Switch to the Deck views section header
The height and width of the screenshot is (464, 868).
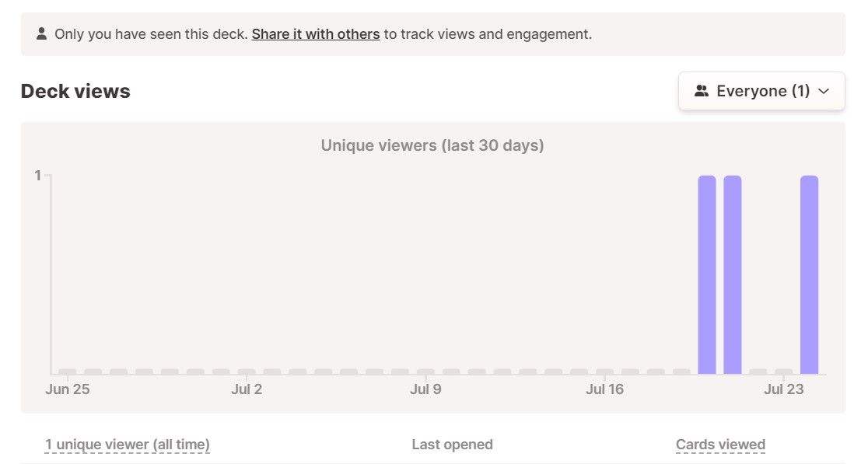click(75, 90)
